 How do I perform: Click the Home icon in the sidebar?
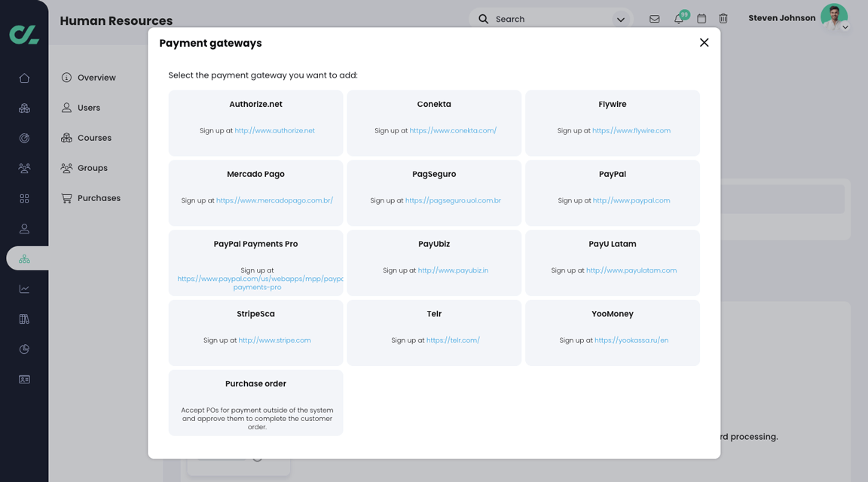coord(24,78)
